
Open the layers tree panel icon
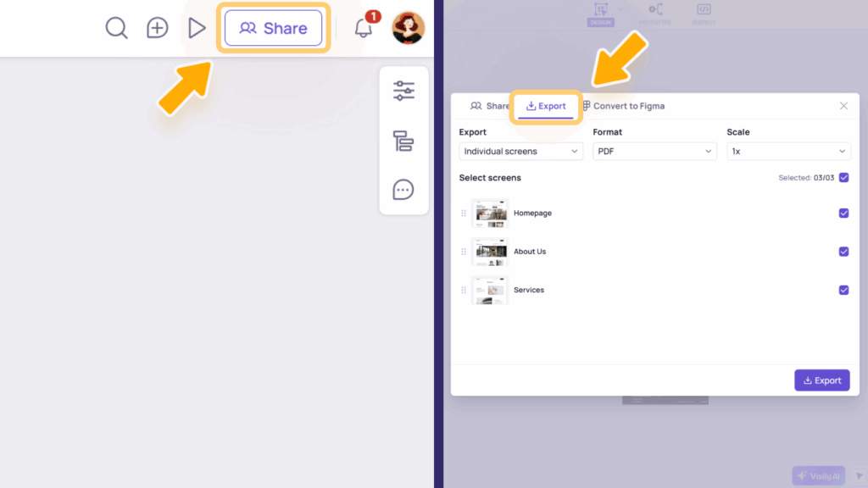click(403, 141)
